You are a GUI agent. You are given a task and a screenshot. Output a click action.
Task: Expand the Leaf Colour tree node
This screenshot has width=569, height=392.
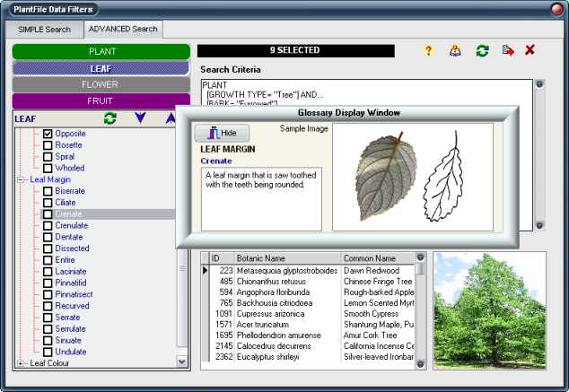tap(21, 363)
